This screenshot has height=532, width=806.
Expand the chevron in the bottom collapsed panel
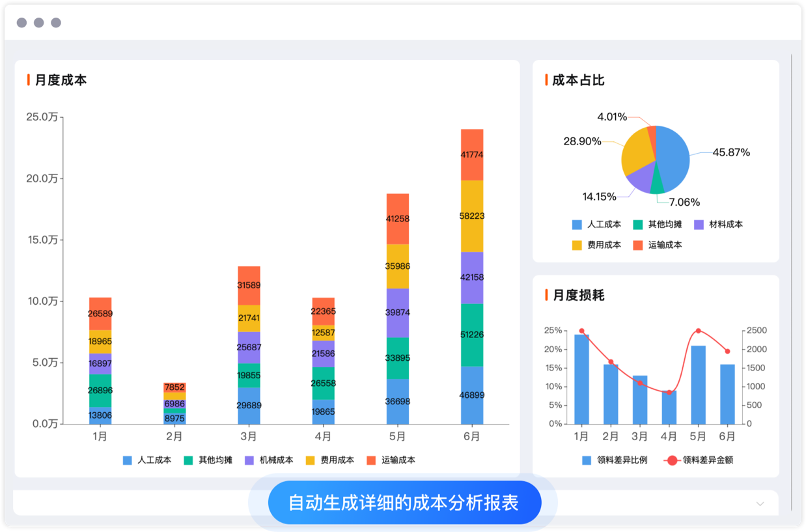760,503
